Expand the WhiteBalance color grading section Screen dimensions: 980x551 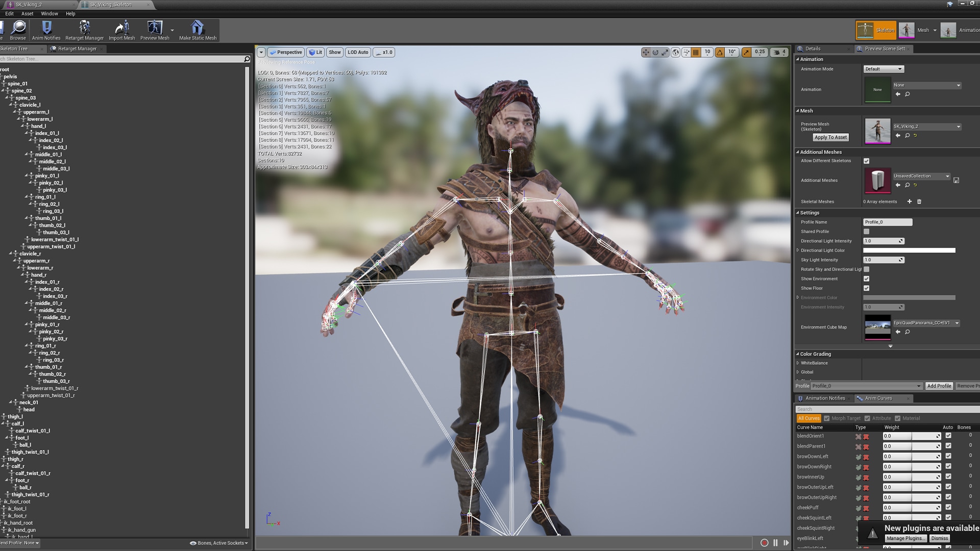click(798, 363)
